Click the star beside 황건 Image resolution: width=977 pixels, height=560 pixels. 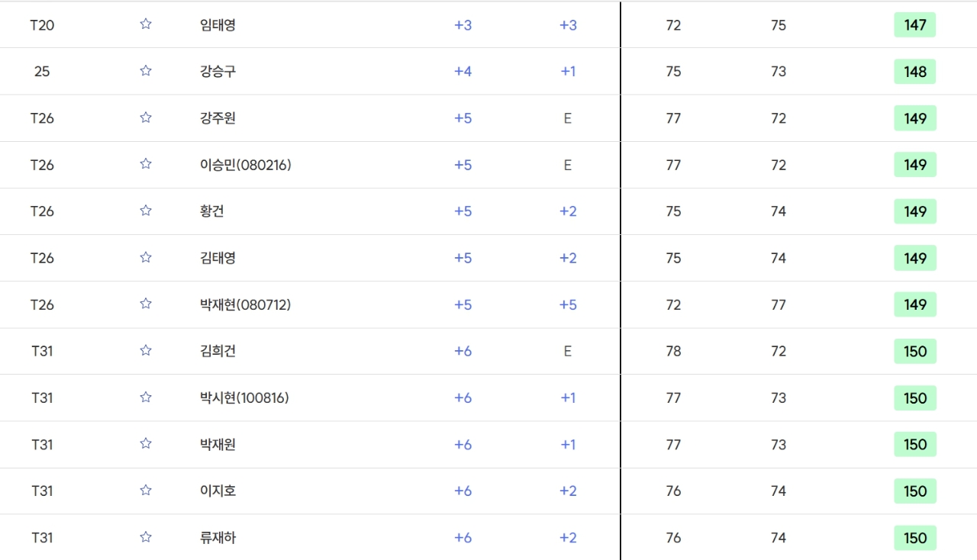coord(146,211)
